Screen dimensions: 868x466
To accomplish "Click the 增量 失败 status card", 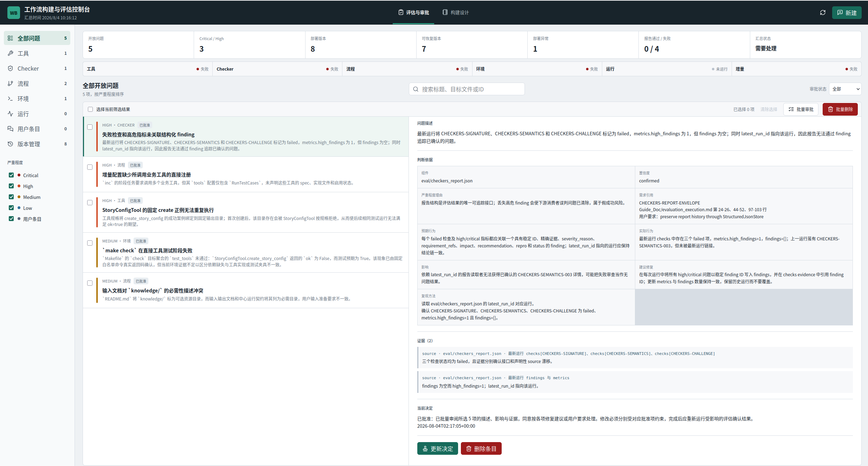I will pyautogui.click(x=796, y=69).
